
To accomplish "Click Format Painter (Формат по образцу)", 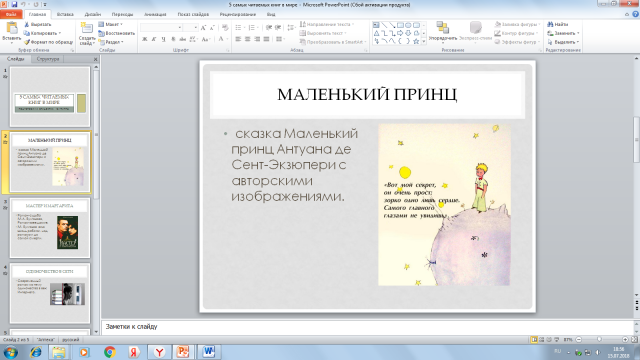I will (49, 42).
